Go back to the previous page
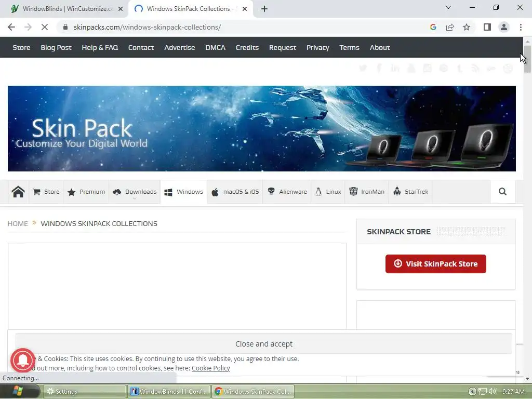 click(11, 27)
